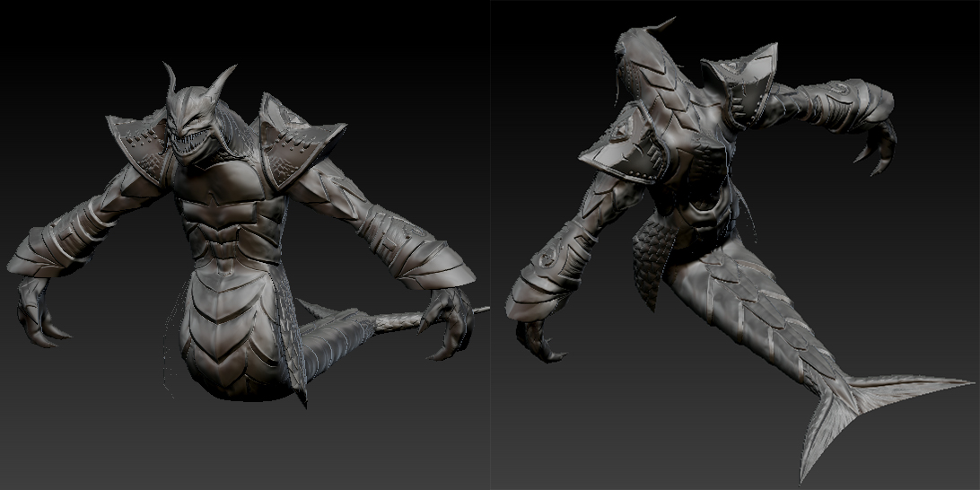Image resolution: width=980 pixels, height=490 pixels.
Task: Select the clawed hand of the side-view model's raised arm
Action: (x=876, y=147)
